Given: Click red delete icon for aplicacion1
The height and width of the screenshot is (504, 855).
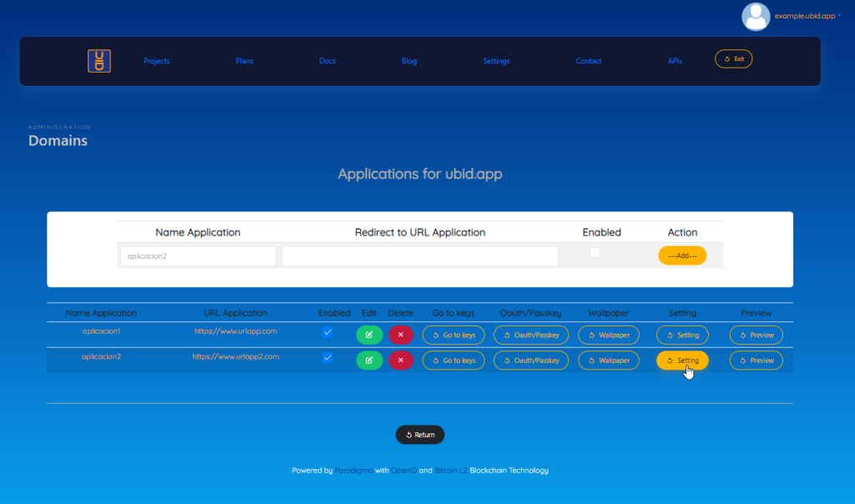Looking at the screenshot, I should pyautogui.click(x=401, y=335).
